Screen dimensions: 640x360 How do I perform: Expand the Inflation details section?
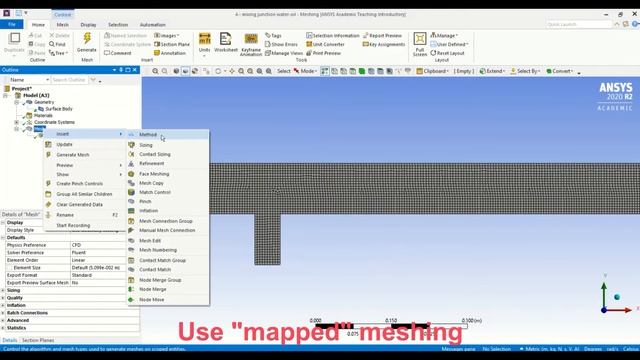pyautogui.click(x=3, y=305)
